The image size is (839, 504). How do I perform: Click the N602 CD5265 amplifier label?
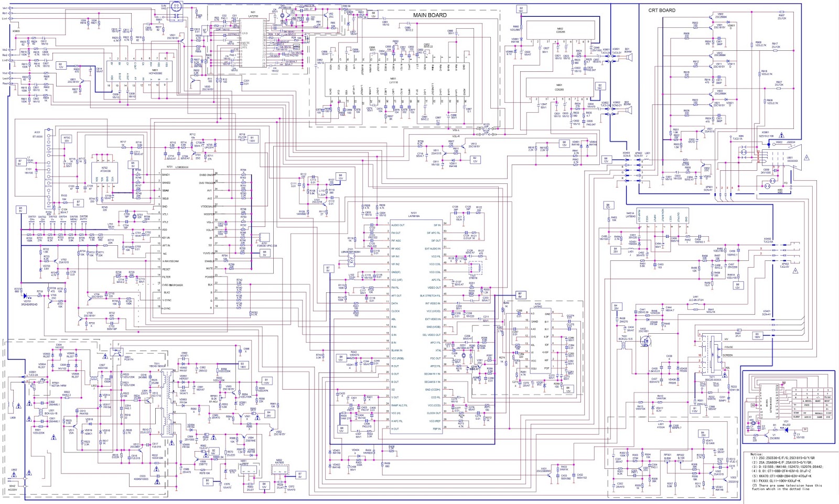coord(560,30)
